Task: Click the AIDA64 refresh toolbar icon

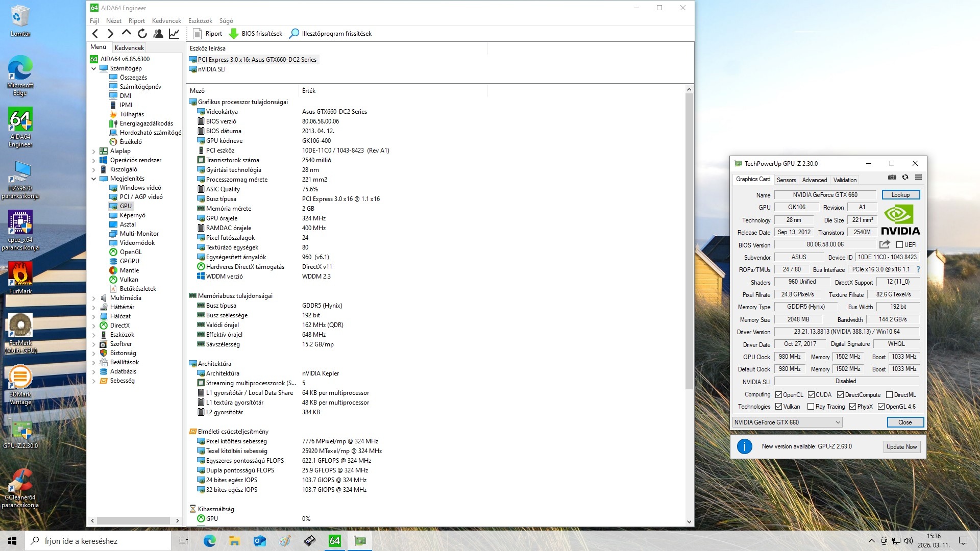Action: click(x=142, y=34)
